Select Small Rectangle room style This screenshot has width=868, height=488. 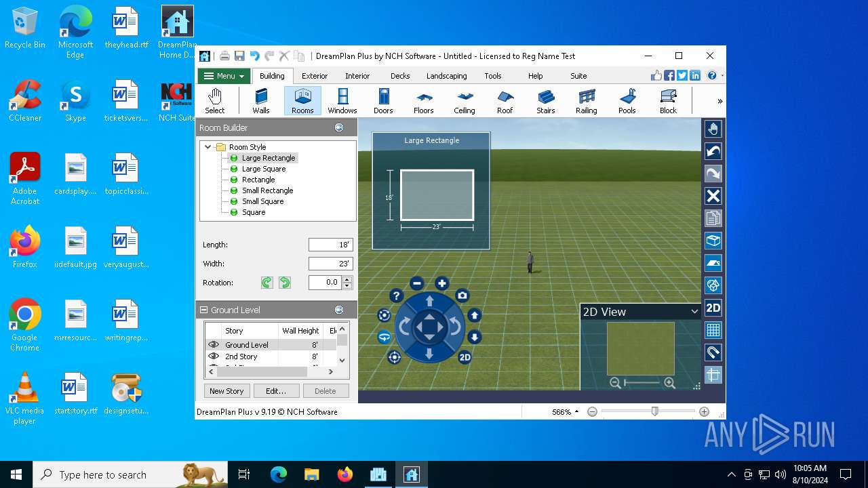tap(267, 190)
